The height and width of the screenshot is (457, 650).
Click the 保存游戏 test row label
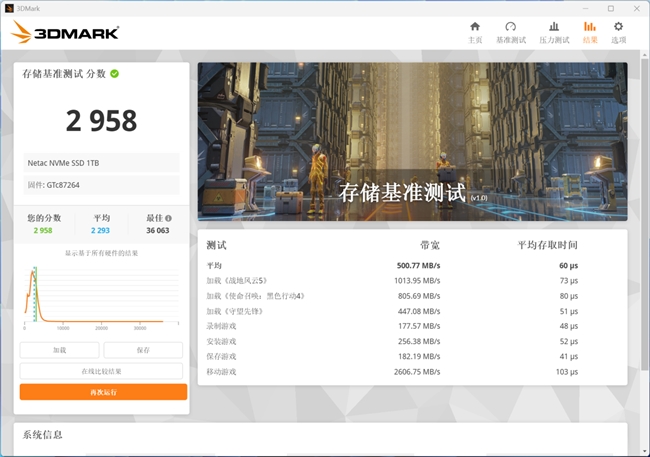point(221,356)
